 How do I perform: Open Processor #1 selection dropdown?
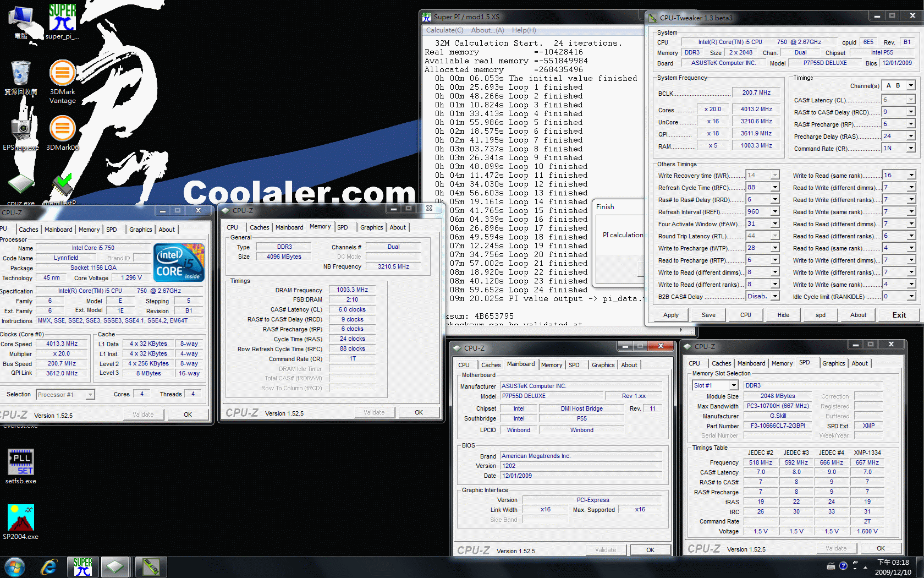(90, 395)
